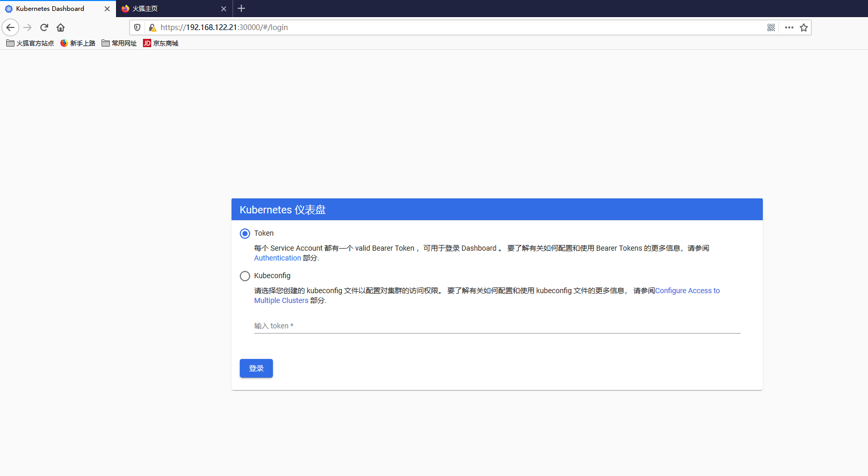868x476 pixels.
Task: Open tracking protection shield icon
Action: tap(137, 27)
